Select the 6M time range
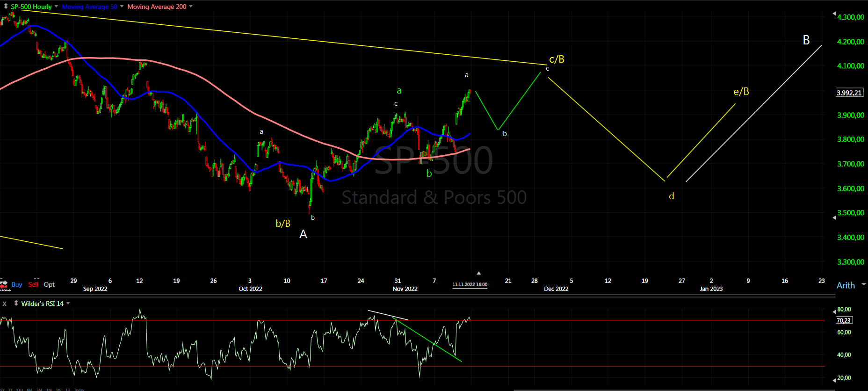The image size is (868, 391). (29, 389)
